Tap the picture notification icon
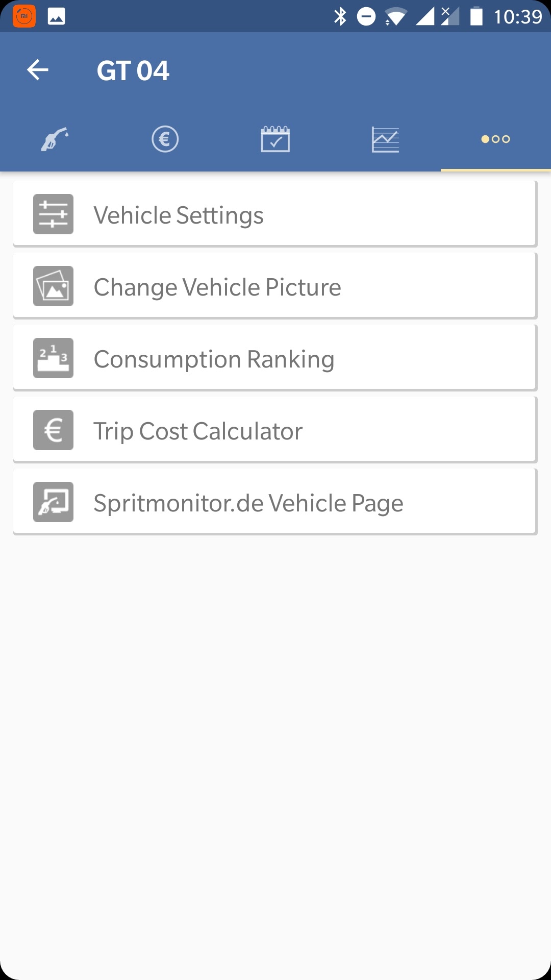551x980 pixels. (56, 16)
